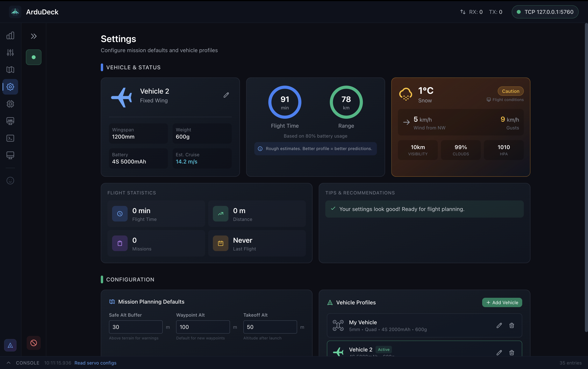
Task: Click the blue fixed-wing airplane icon
Action: (121, 97)
